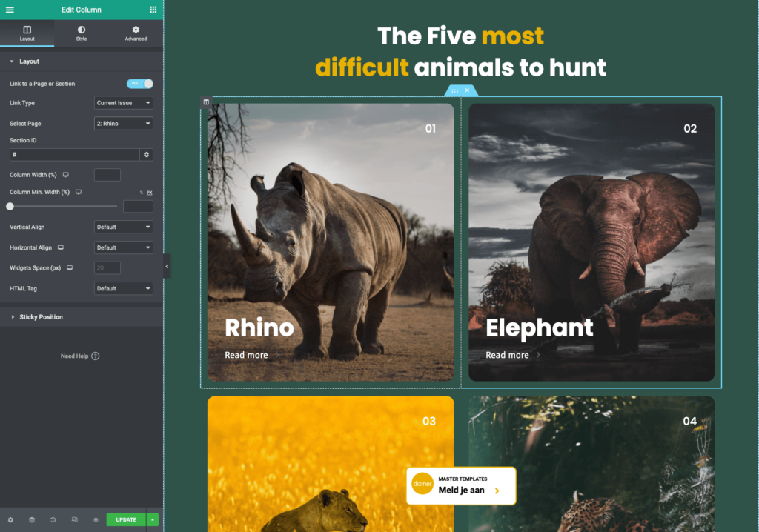Open the Vertical Align dropdown
The width and height of the screenshot is (759, 532).
[124, 227]
